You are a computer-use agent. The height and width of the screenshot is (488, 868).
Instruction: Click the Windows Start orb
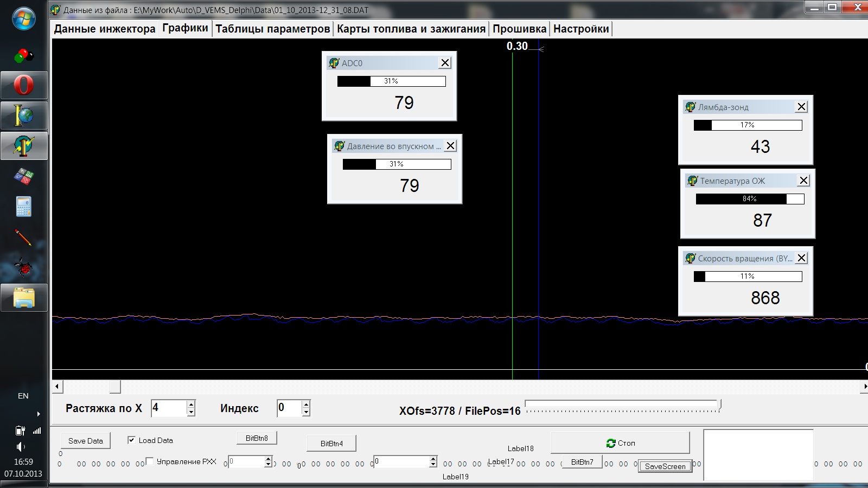[x=23, y=18]
